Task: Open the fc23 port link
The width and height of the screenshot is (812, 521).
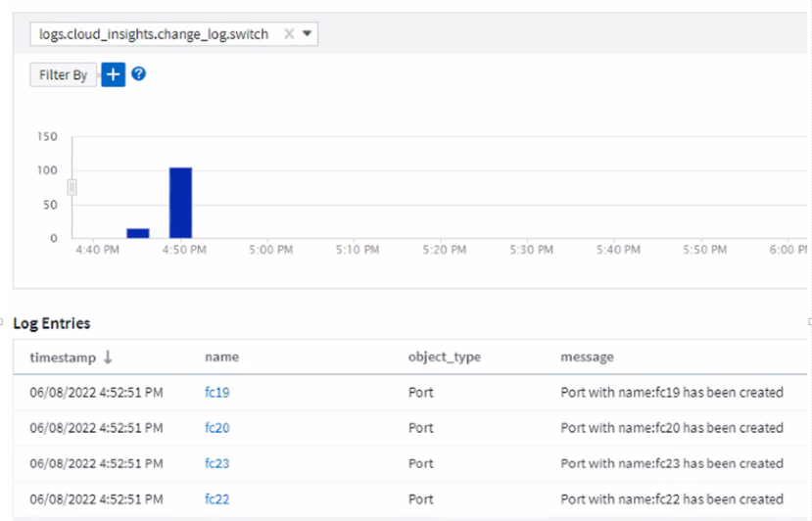Action: pos(216,463)
